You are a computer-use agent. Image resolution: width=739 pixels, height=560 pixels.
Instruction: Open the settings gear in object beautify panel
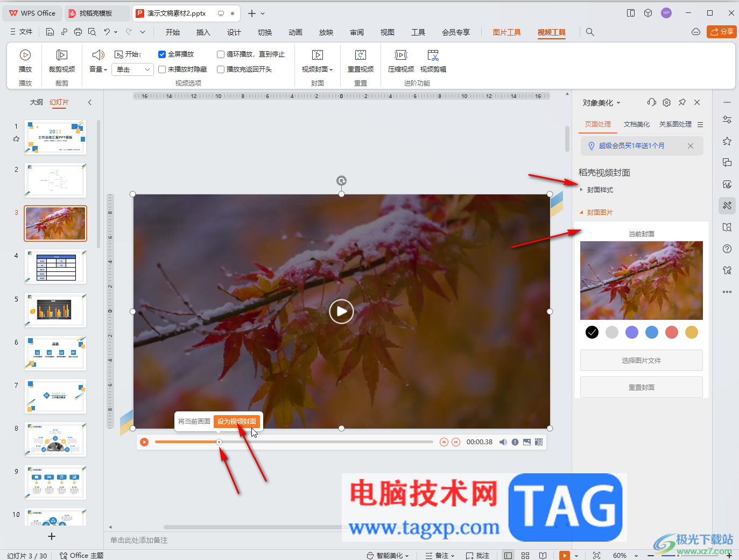click(666, 102)
